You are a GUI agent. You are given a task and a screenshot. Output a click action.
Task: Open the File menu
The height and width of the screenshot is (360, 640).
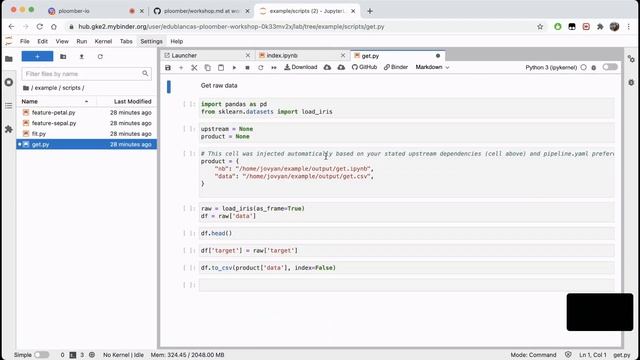24,41
